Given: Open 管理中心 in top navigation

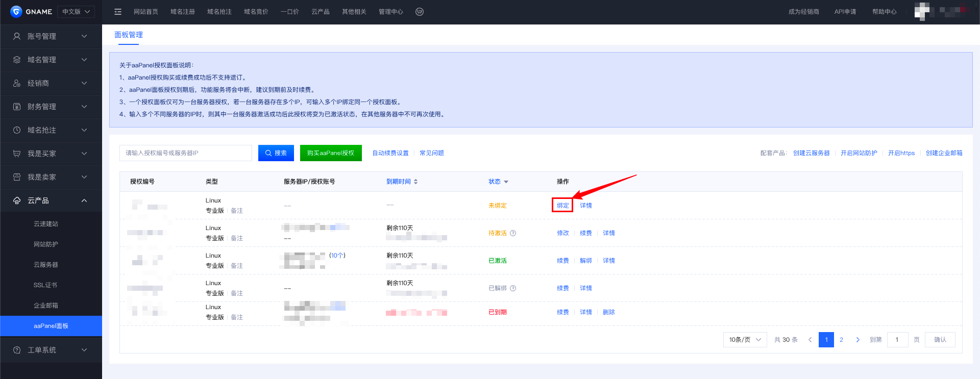Looking at the screenshot, I should point(390,12).
